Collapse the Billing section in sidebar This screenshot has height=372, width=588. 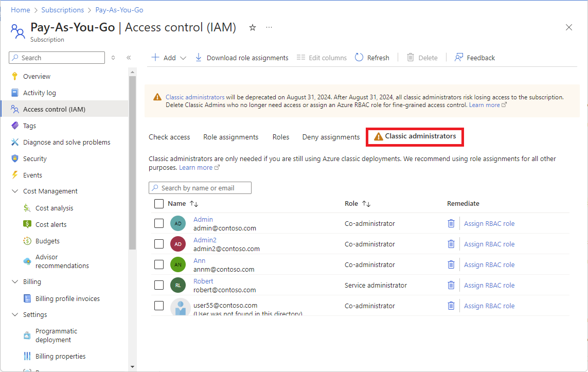click(x=15, y=281)
